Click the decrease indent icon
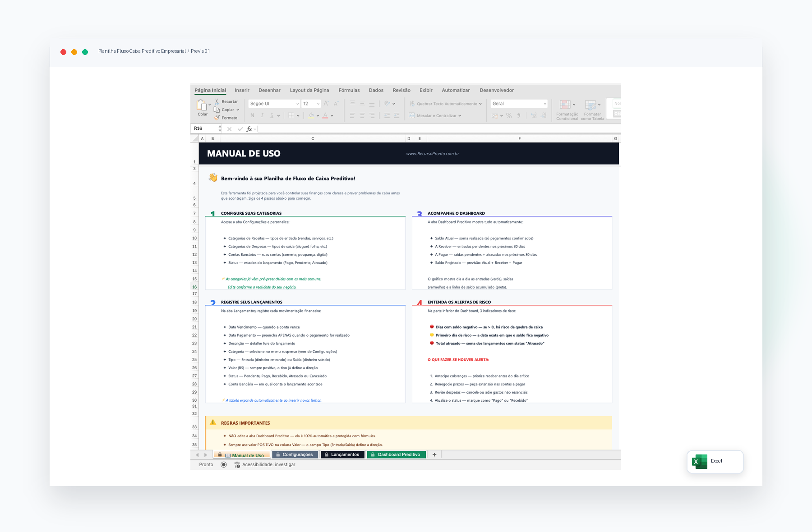 [x=387, y=115]
